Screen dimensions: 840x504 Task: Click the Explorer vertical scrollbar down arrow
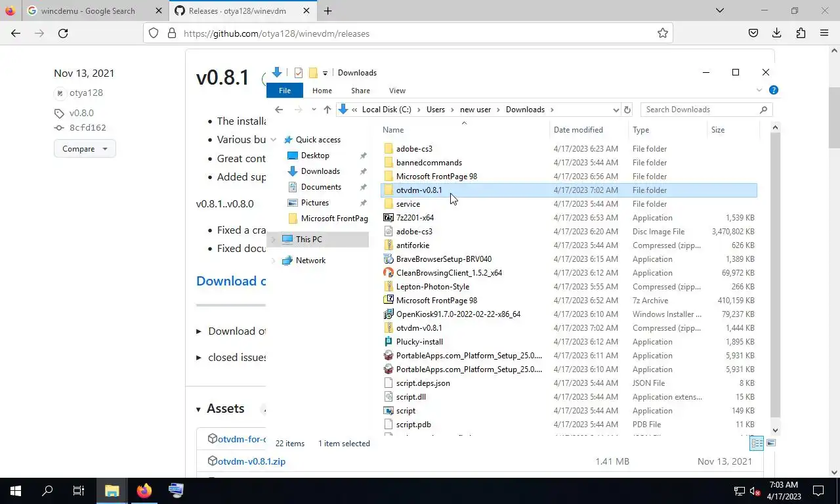click(775, 430)
